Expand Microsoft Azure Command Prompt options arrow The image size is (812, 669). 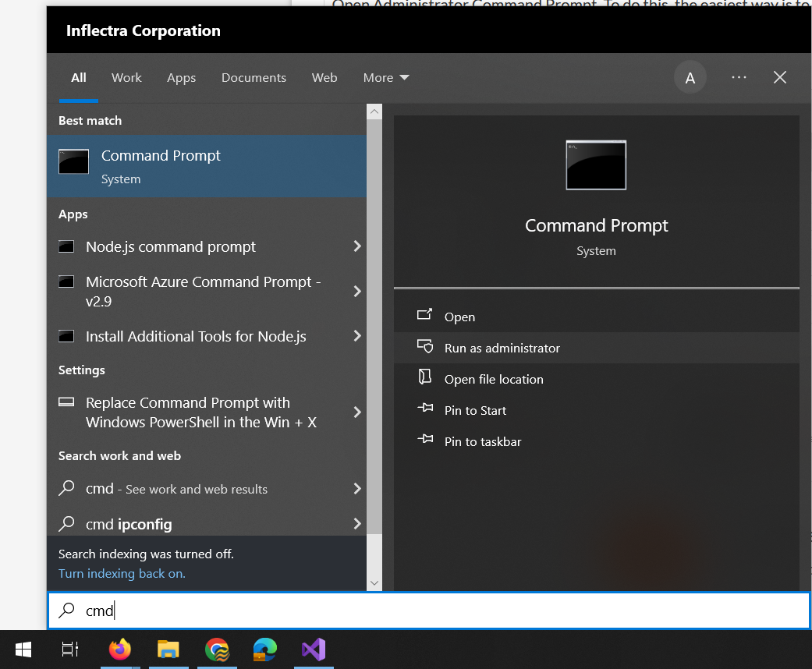point(357,291)
